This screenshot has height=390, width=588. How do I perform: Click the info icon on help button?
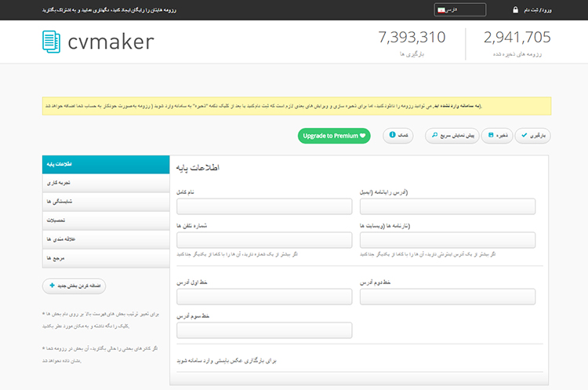pos(392,135)
